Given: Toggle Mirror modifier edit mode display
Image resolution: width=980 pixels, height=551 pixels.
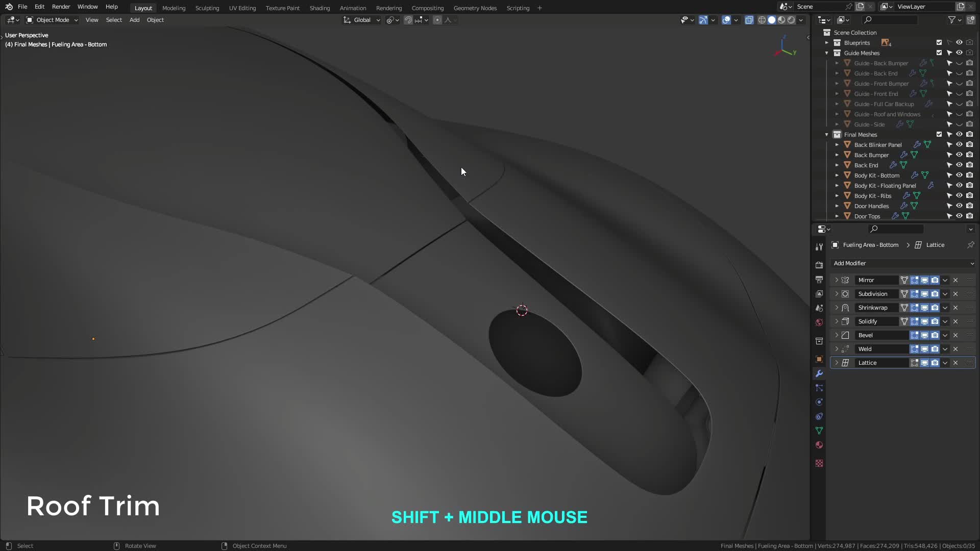Looking at the screenshot, I should [x=914, y=280].
